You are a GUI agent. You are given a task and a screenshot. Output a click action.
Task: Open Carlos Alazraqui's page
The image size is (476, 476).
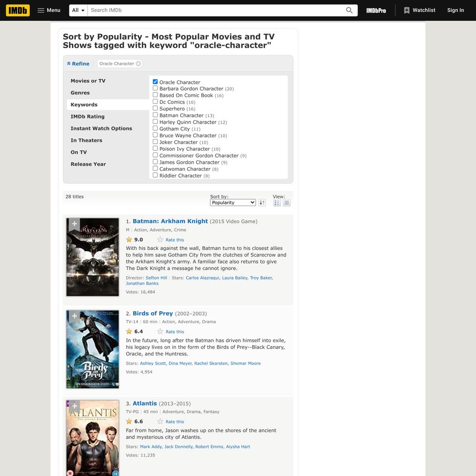click(x=203, y=278)
